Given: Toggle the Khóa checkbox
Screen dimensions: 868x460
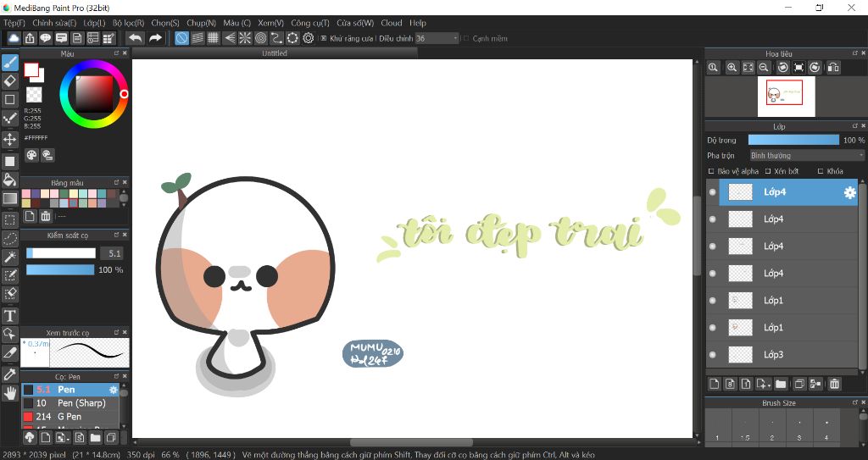Looking at the screenshot, I should coord(831,171).
